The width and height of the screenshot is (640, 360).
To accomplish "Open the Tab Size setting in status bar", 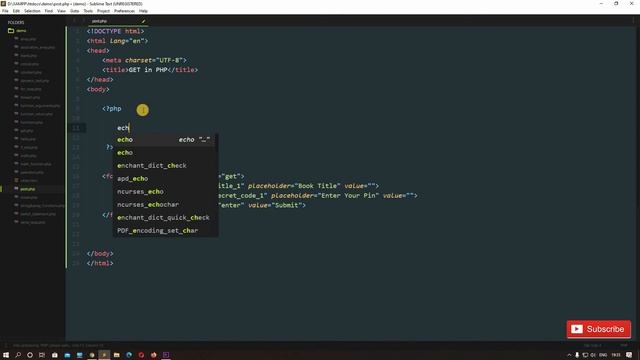I will point(592,345).
